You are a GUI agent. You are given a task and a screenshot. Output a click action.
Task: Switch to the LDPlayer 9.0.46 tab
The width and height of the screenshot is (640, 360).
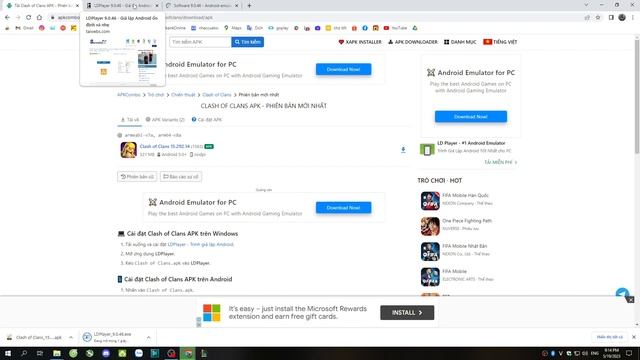pyautogui.click(x=122, y=6)
